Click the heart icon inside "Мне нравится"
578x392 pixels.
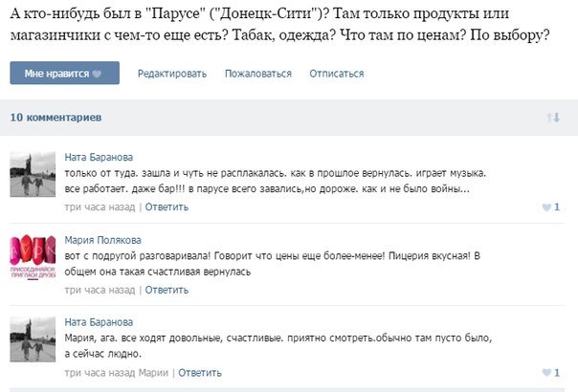[97, 74]
